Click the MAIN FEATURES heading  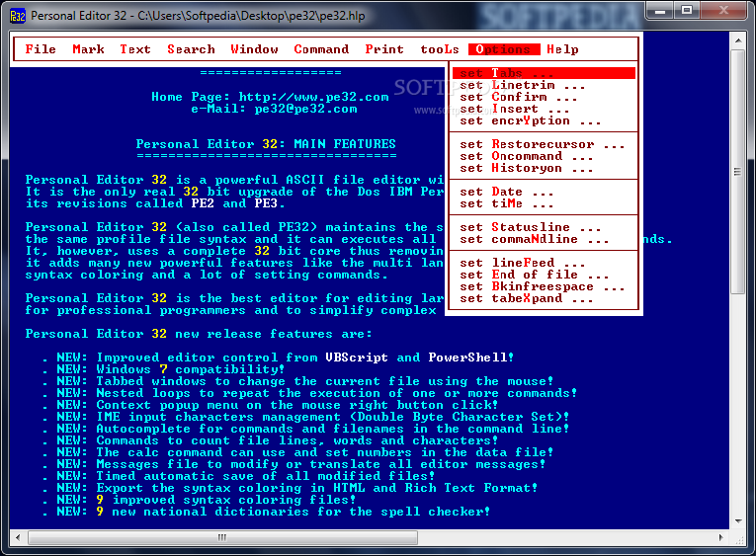(x=266, y=144)
